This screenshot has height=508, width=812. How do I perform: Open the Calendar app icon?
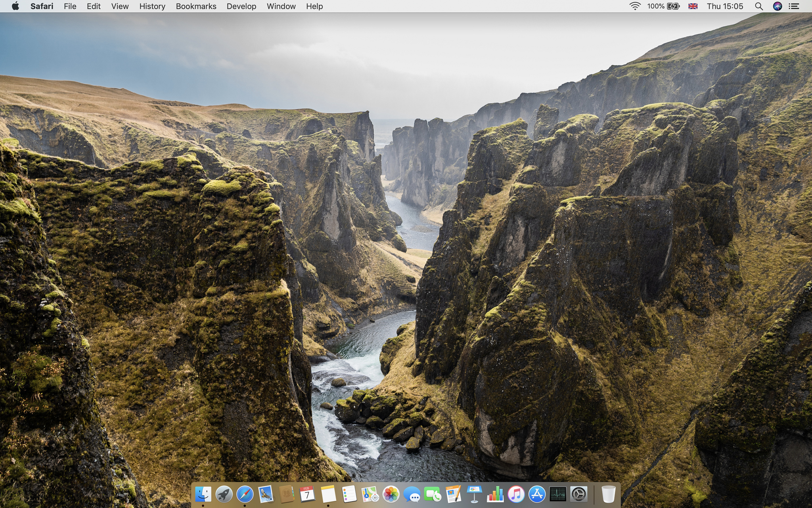coord(307,494)
